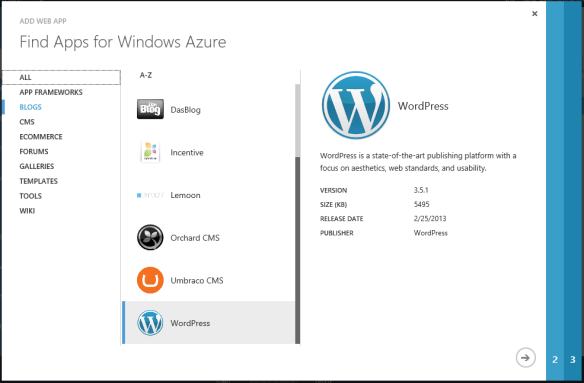Click the publisher value WordPress
The image size is (584, 383).
(431, 233)
